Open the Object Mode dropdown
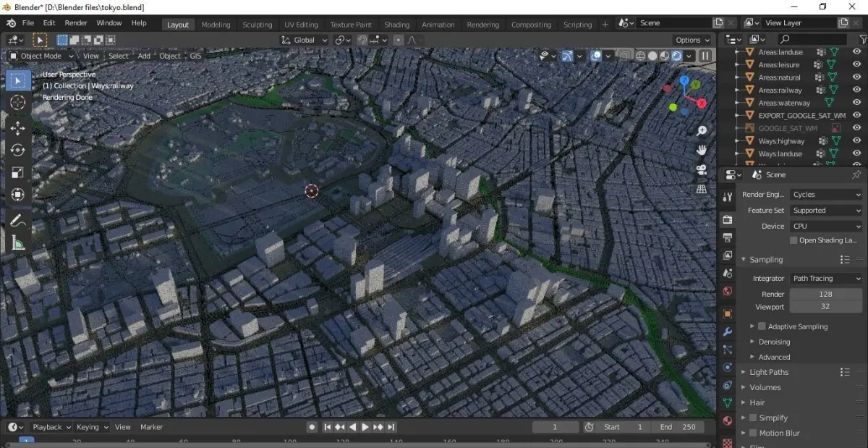 [x=41, y=56]
